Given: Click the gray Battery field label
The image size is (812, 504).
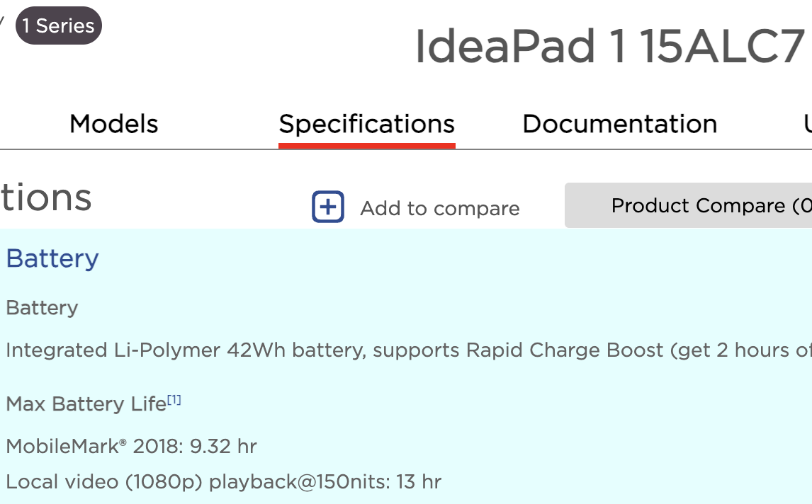Looking at the screenshot, I should point(42,308).
